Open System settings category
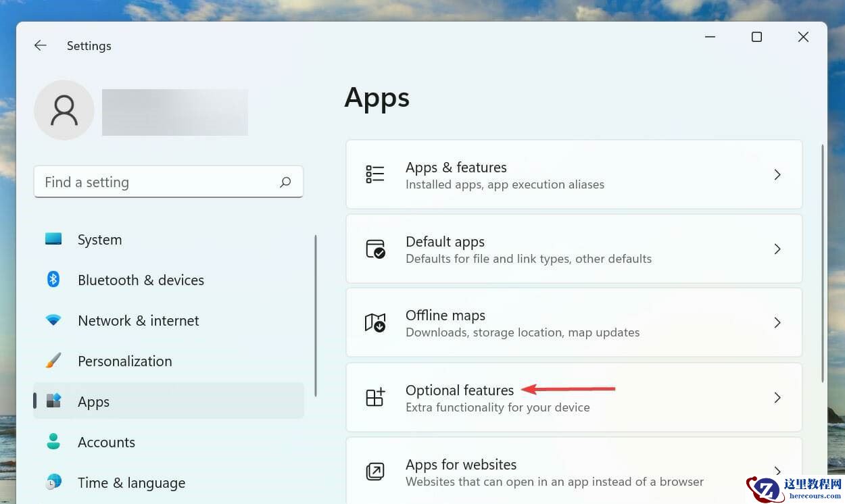The image size is (845, 504). [168, 240]
